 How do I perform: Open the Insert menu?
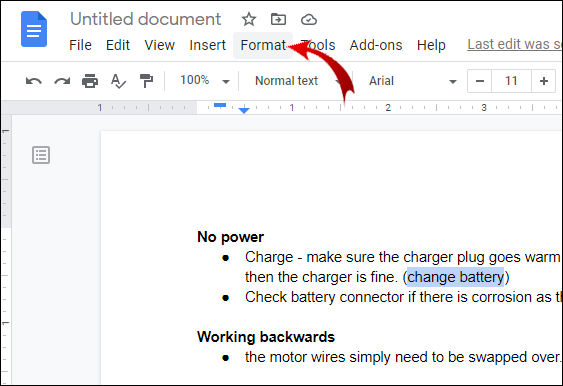208,45
